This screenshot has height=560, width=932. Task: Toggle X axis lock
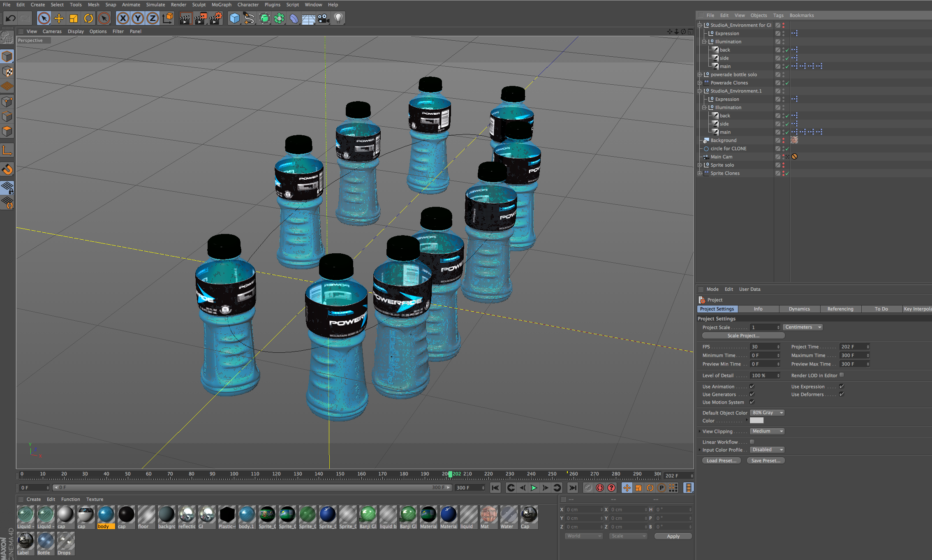coord(123,18)
